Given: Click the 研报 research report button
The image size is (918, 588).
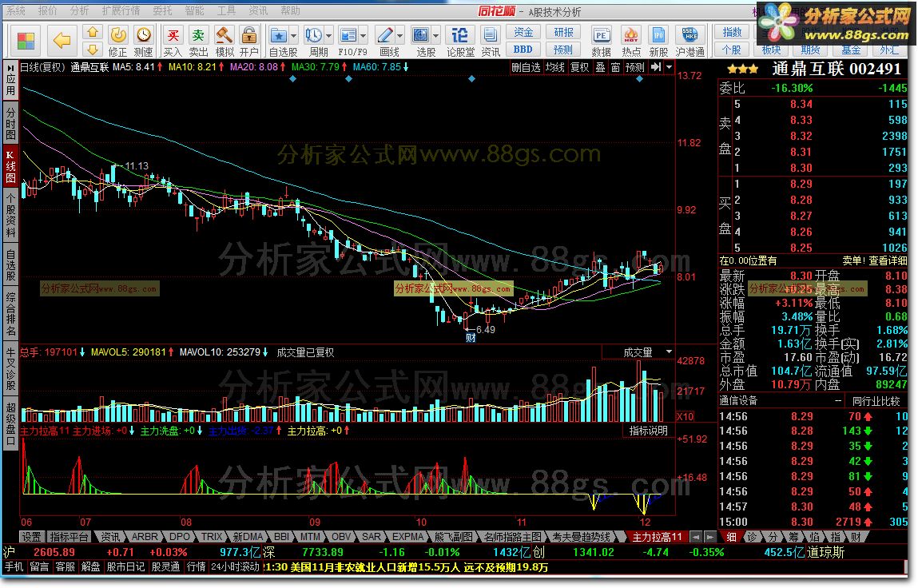Looking at the screenshot, I should click(x=564, y=32).
